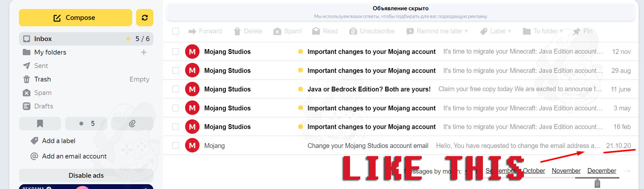Toggle unread dot on 29 aug email

tap(300, 70)
